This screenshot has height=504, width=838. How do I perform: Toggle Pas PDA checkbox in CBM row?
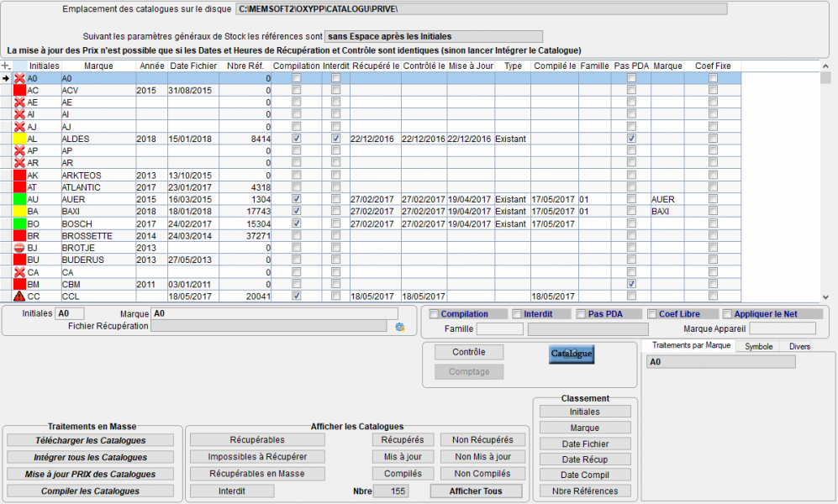(632, 284)
